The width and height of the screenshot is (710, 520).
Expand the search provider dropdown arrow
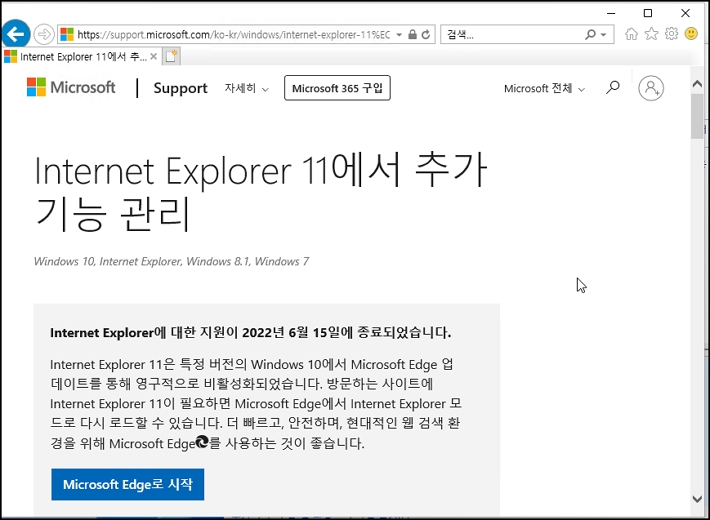(604, 35)
